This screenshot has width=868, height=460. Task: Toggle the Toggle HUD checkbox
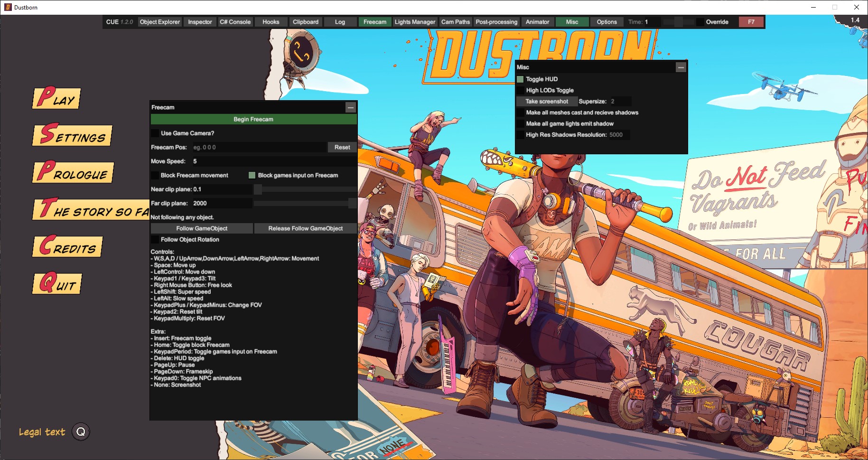(x=520, y=79)
